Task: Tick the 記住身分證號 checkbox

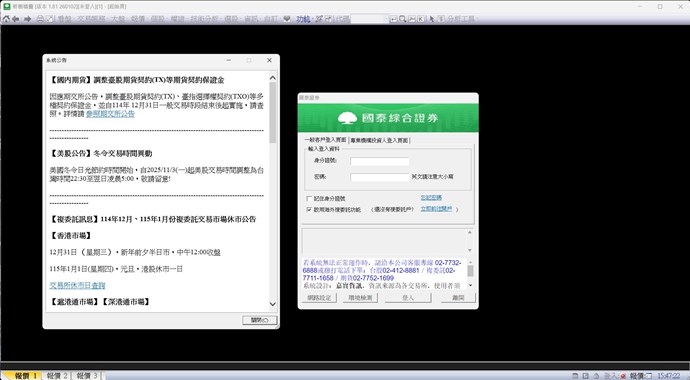Action: [309, 199]
